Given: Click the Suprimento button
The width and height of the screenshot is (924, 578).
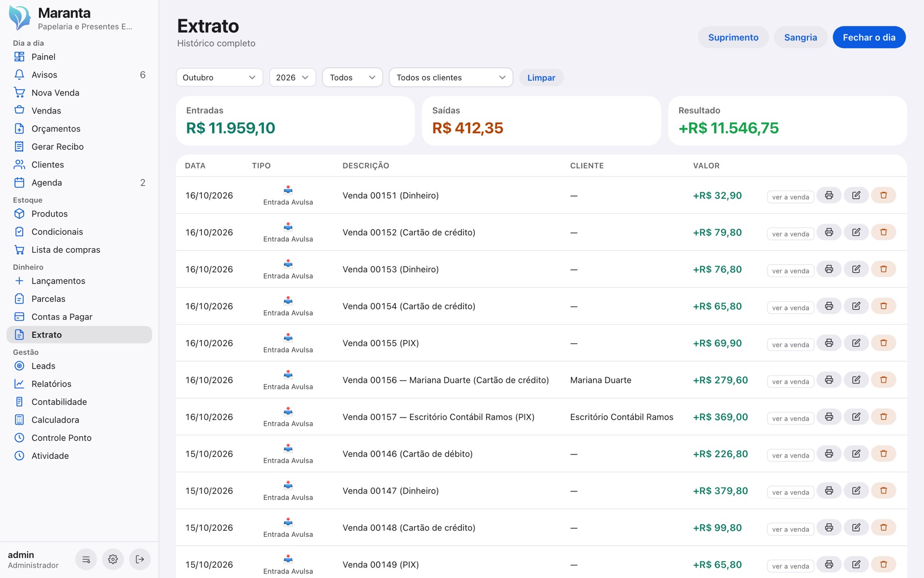Looking at the screenshot, I should (x=733, y=38).
